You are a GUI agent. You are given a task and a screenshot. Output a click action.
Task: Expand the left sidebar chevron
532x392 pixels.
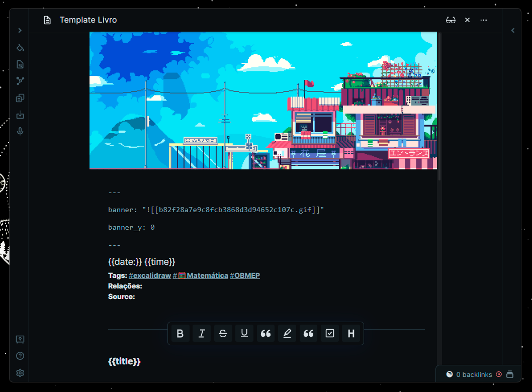point(20,31)
